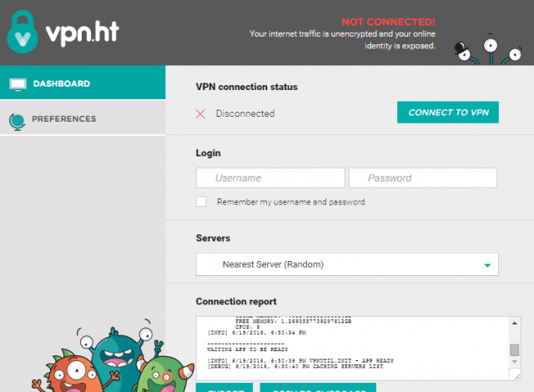Click the Disconnected status text
This screenshot has height=392, width=534.
(245, 113)
